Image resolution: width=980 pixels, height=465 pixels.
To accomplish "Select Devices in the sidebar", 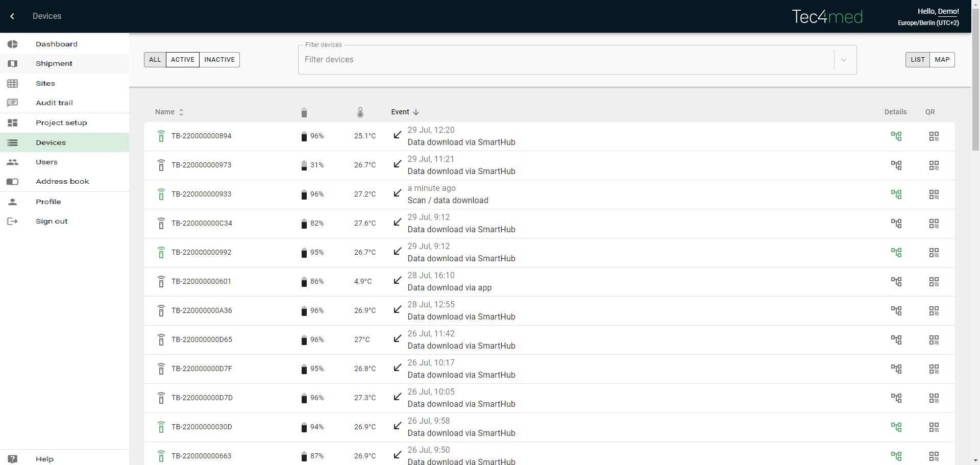I will click(x=64, y=142).
